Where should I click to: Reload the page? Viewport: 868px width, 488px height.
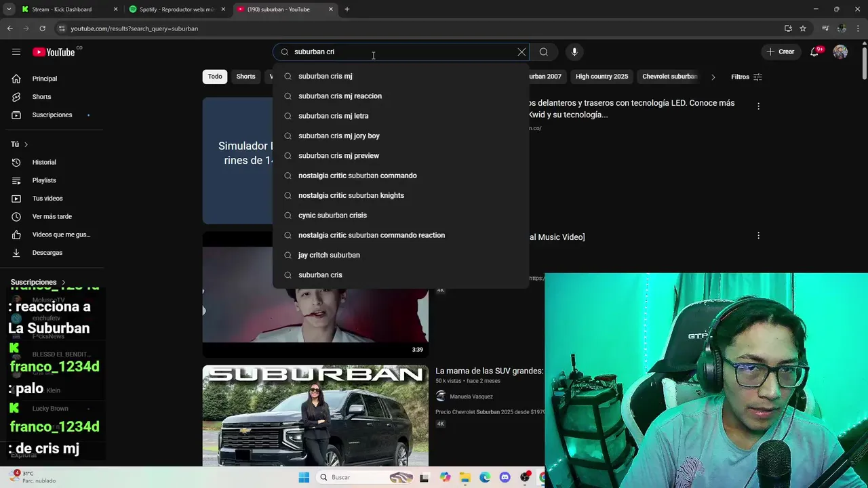pos(42,28)
